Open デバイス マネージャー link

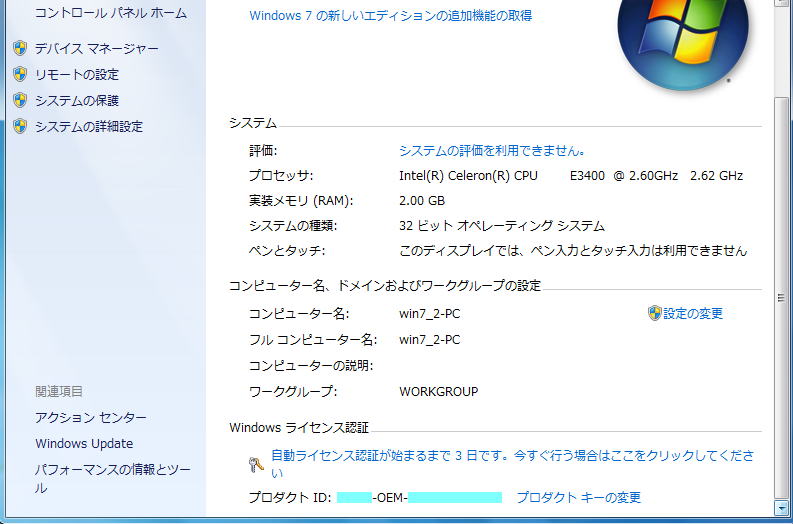point(97,49)
